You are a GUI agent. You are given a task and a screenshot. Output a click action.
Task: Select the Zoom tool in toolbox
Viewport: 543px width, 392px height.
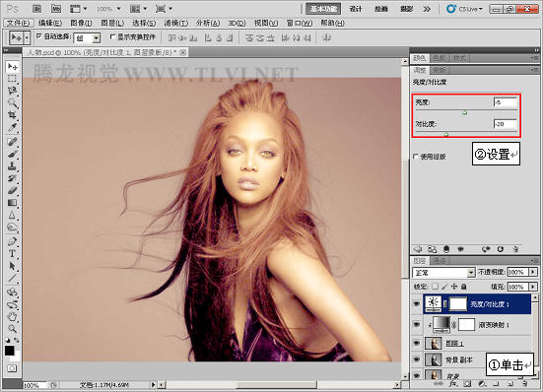tap(13, 328)
